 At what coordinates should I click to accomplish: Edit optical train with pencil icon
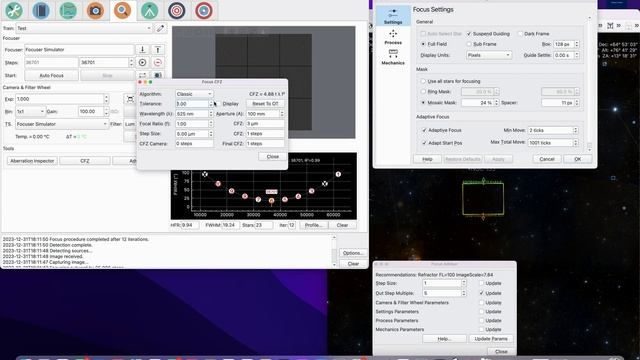[160, 28]
